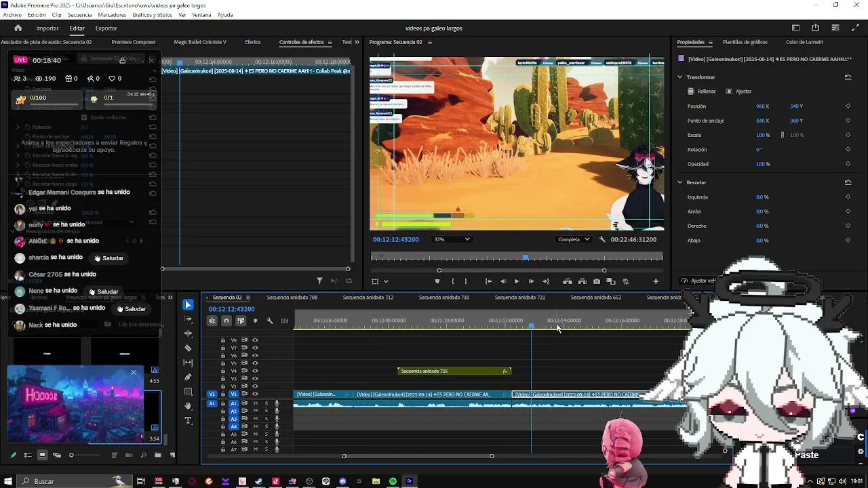Image resolution: width=868 pixels, height=488 pixels.
Task: Mute audio track A1
Action: coord(256,403)
